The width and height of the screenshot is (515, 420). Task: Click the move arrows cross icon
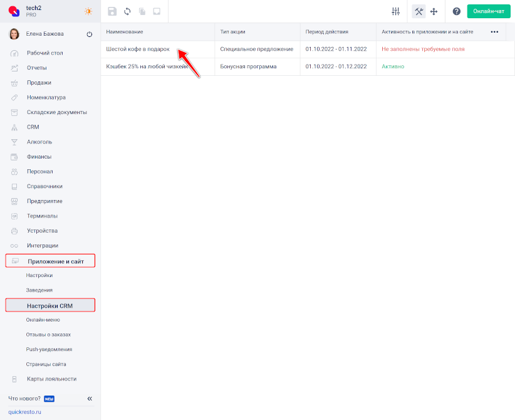tap(434, 11)
